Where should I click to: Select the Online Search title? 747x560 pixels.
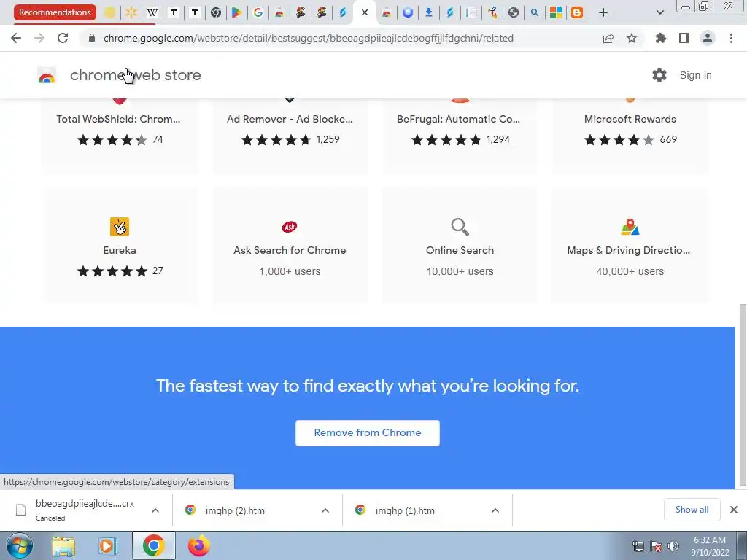[x=460, y=250]
